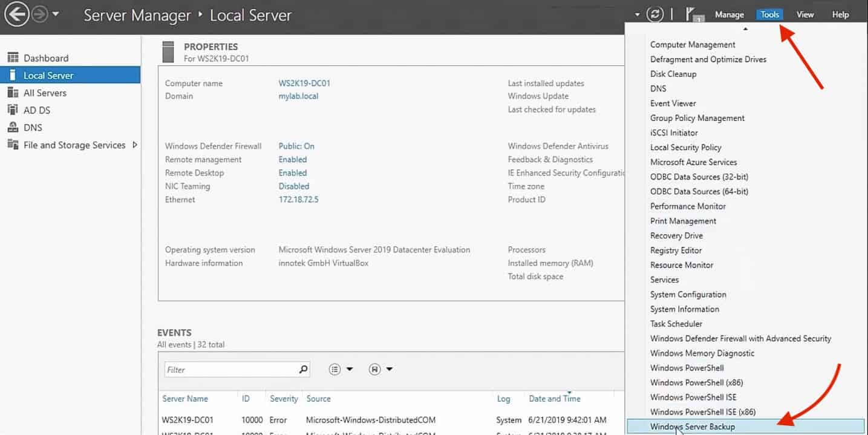Open All Servers from sidebar
868x435 pixels.
[45, 93]
